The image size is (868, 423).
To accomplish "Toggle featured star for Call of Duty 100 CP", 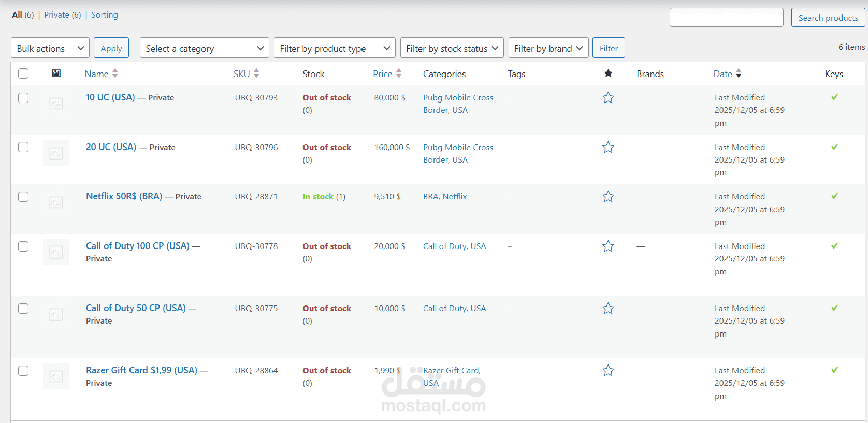I will (608, 246).
